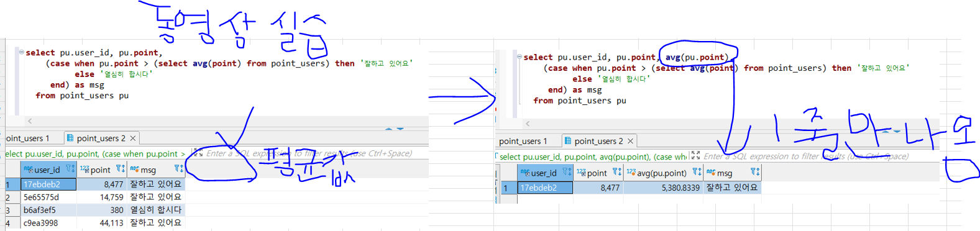Select the cell c9ea3998
Image resolution: width=980 pixels, height=231 pixels.
48,223
